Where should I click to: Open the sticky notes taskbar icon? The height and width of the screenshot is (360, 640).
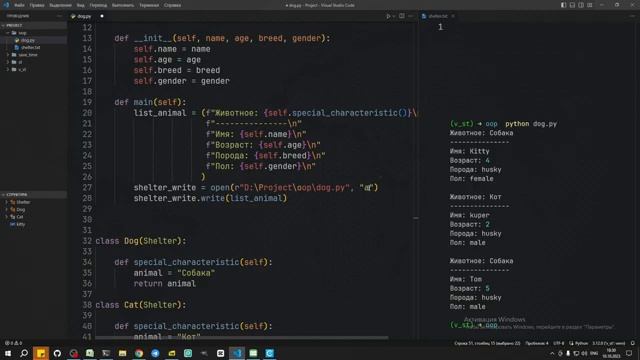coord(41,353)
